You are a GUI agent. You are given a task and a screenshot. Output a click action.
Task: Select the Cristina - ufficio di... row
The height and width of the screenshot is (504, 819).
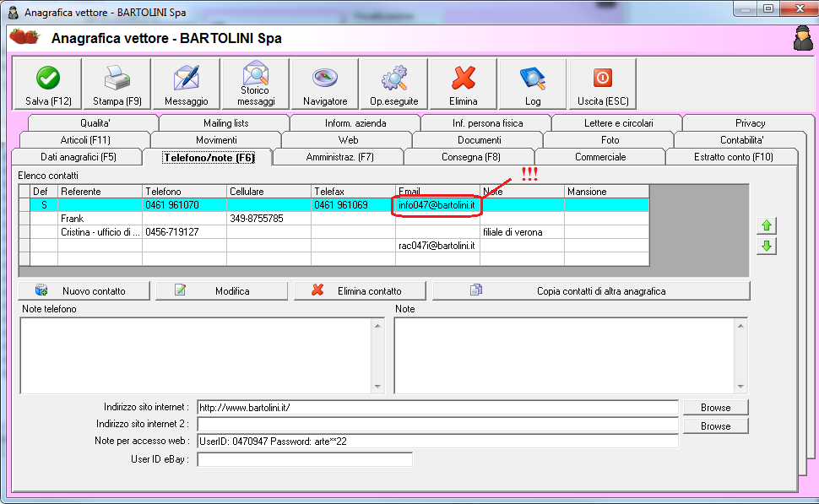(334, 232)
